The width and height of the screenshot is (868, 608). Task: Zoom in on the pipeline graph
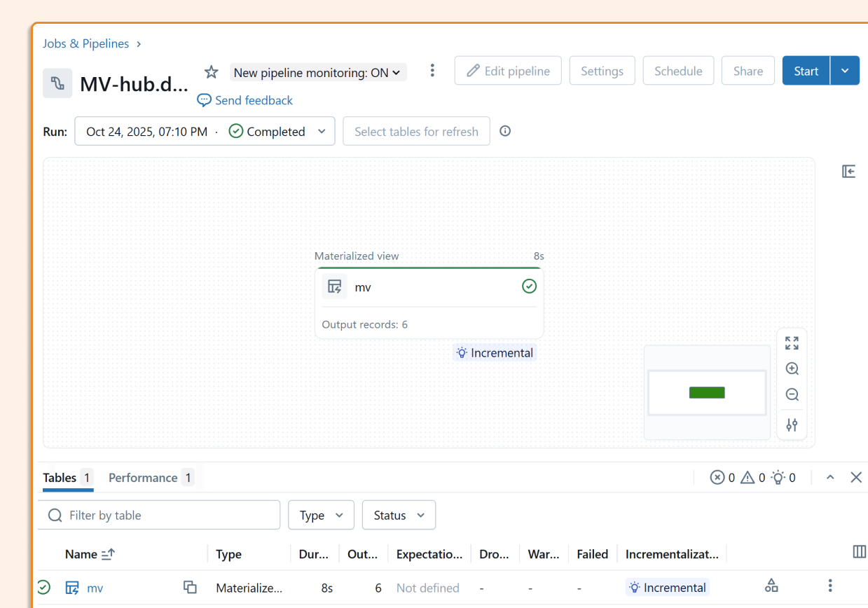click(x=792, y=368)
